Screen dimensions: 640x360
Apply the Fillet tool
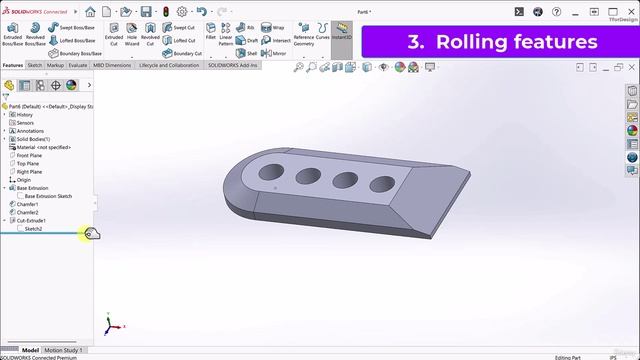(211, 31)
